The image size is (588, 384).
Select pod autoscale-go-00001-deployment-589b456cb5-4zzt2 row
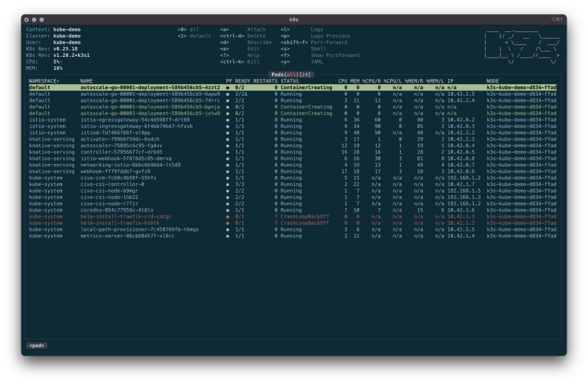[x=293, y=88]
